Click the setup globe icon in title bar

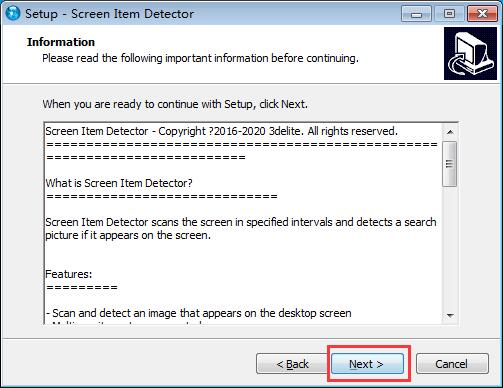coord(13,13)
